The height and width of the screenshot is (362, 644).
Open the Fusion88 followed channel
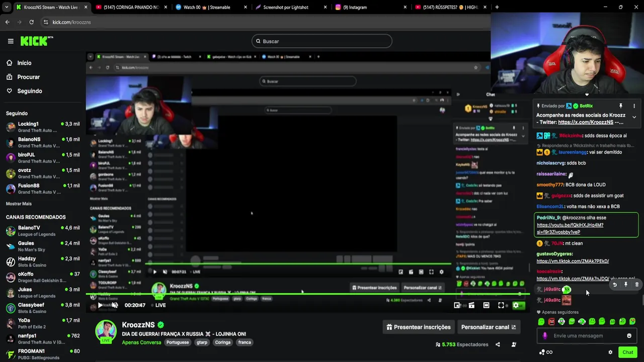pos(42,189)
